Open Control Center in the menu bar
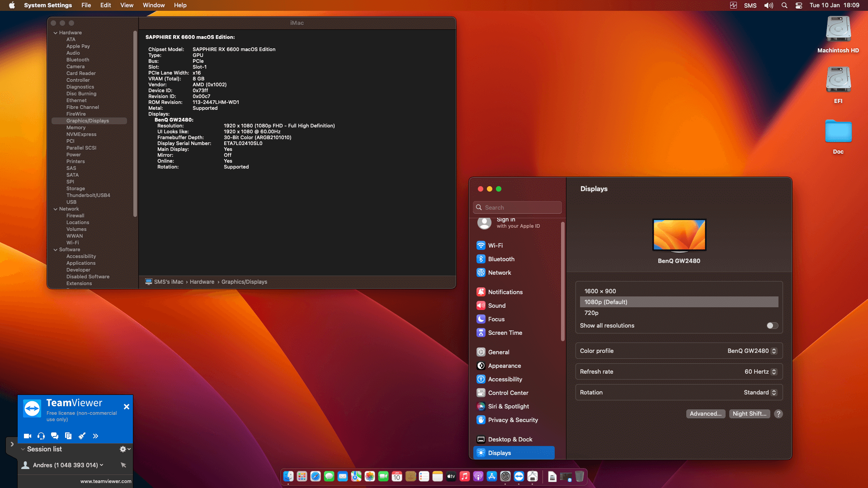This screenshot has width=868, height=488. (x=799, y=5)
